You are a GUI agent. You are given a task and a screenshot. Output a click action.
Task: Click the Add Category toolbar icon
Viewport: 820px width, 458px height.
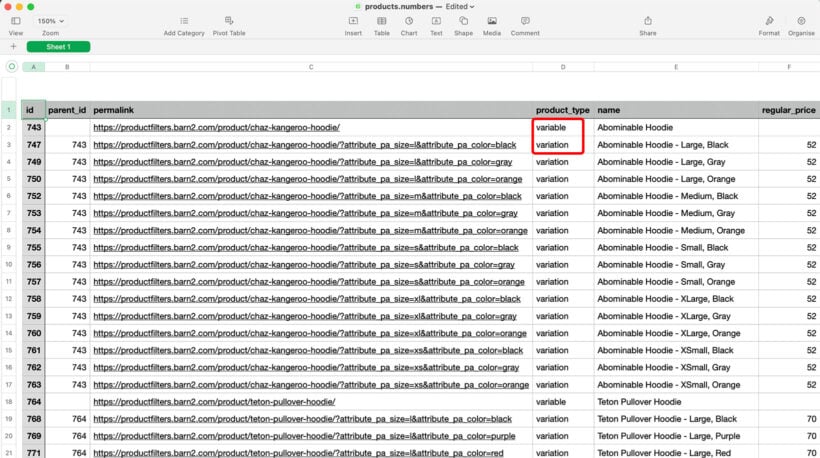[184, 21]
